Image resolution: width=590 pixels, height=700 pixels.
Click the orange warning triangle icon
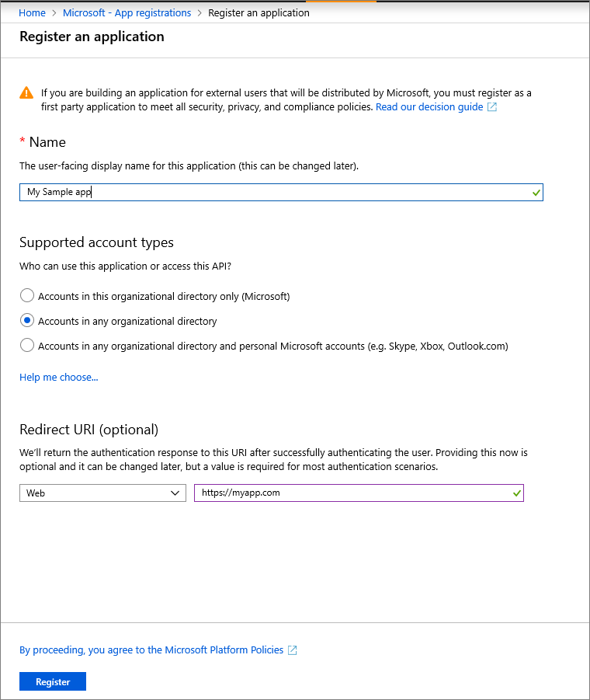(x=27, y=92)
